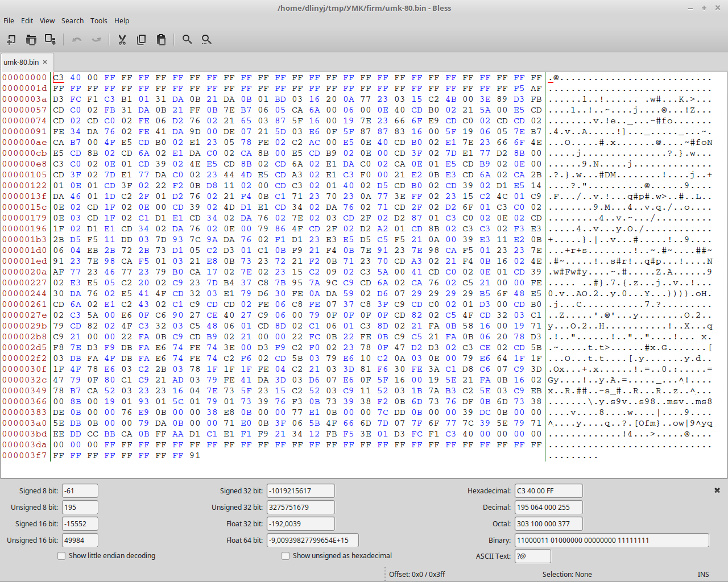Click the ASCII Text field
Screen dimensions: 728x582
tap(532, 556)
